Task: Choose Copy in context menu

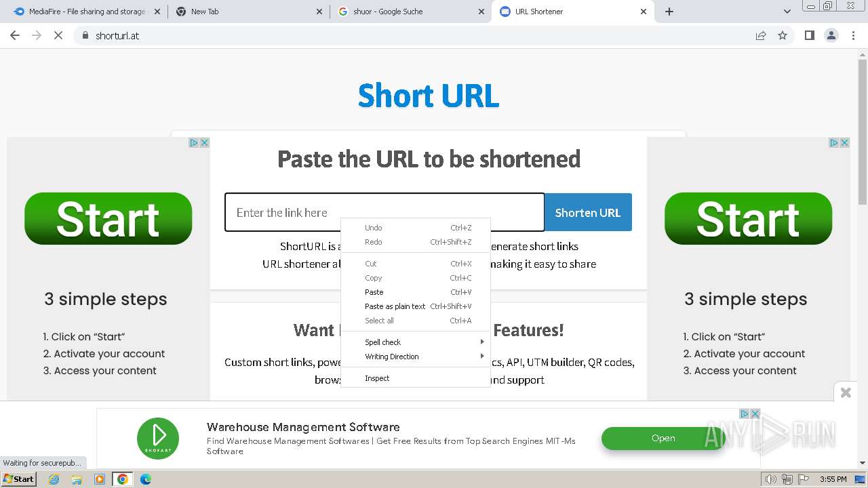Action: pos(415,278)
